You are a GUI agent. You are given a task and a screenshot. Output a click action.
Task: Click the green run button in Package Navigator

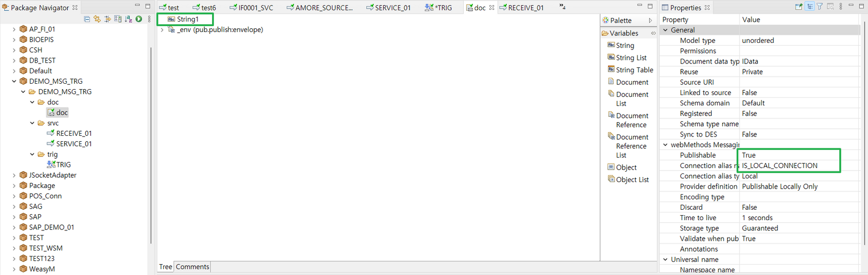(x=139, y=19)
